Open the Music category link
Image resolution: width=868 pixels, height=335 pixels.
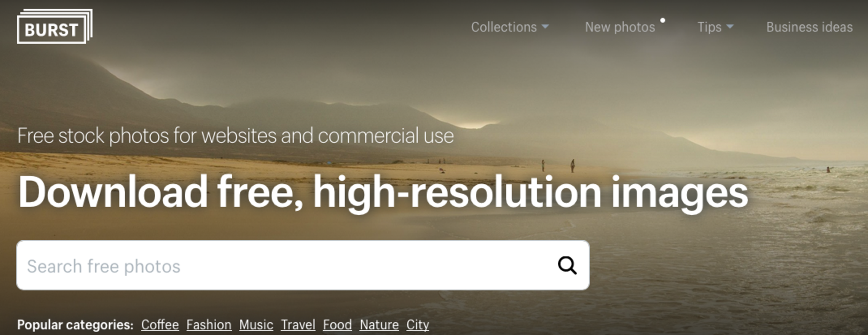coord(256,325)
